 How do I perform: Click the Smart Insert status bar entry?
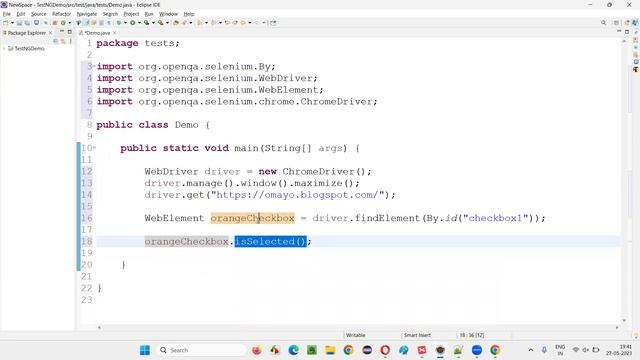pyautogui.click(x=417, y=335)
